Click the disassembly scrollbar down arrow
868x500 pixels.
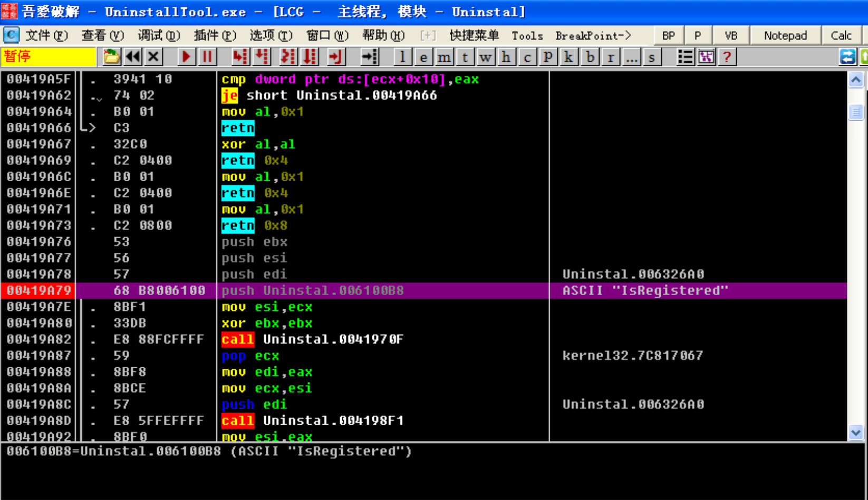(x=855, y=433)
